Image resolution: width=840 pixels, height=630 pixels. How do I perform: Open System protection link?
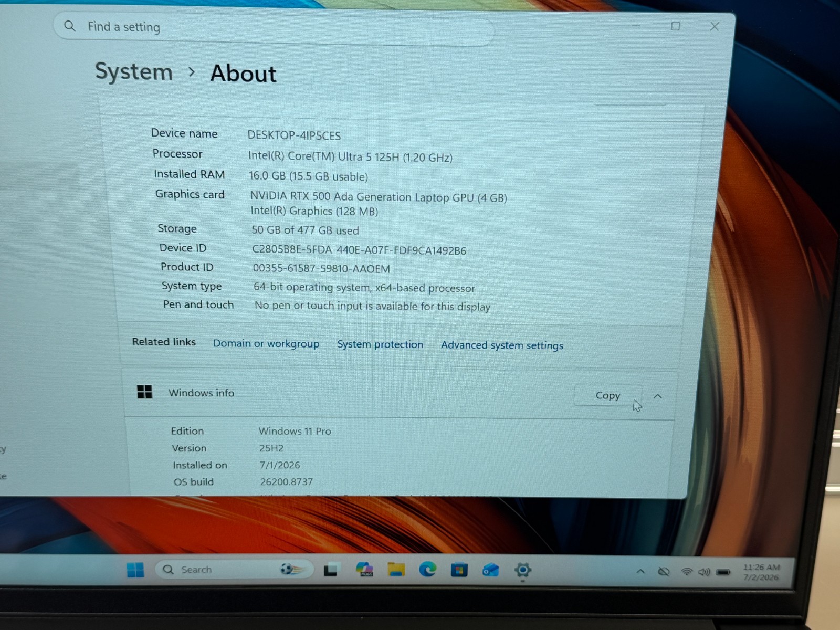coord(380,344)
